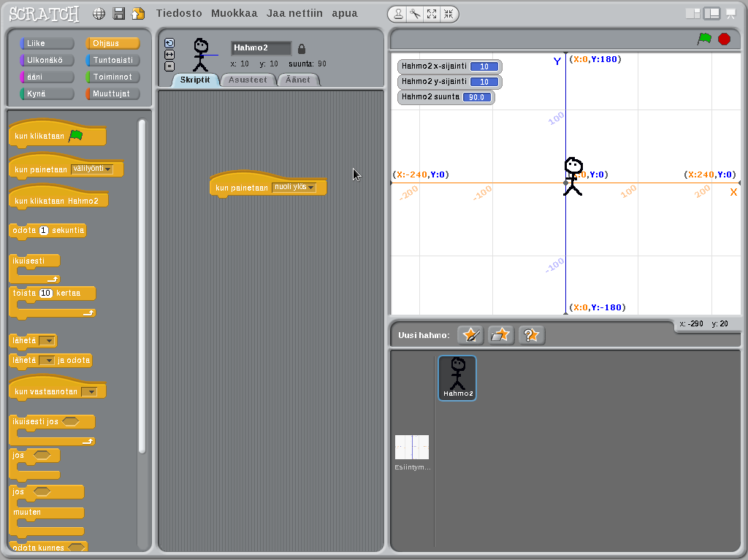Open the language globe menu
748x560 pixels.
pyautogui.click(x=99, y=14)
